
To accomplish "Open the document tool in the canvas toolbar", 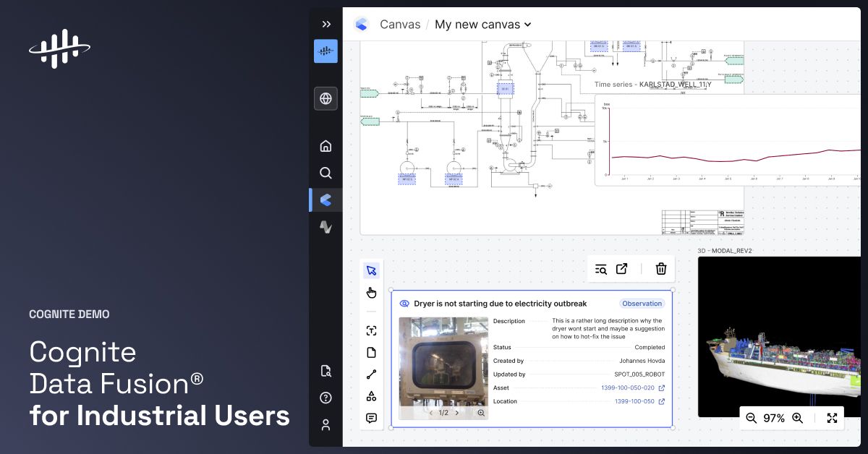I will point(371,352).
